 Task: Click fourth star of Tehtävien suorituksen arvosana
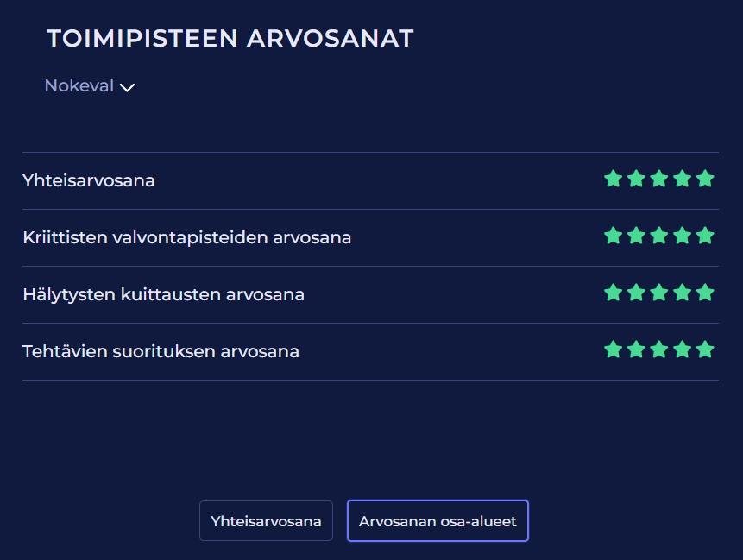pyautogui.click(x=683, y=349)
